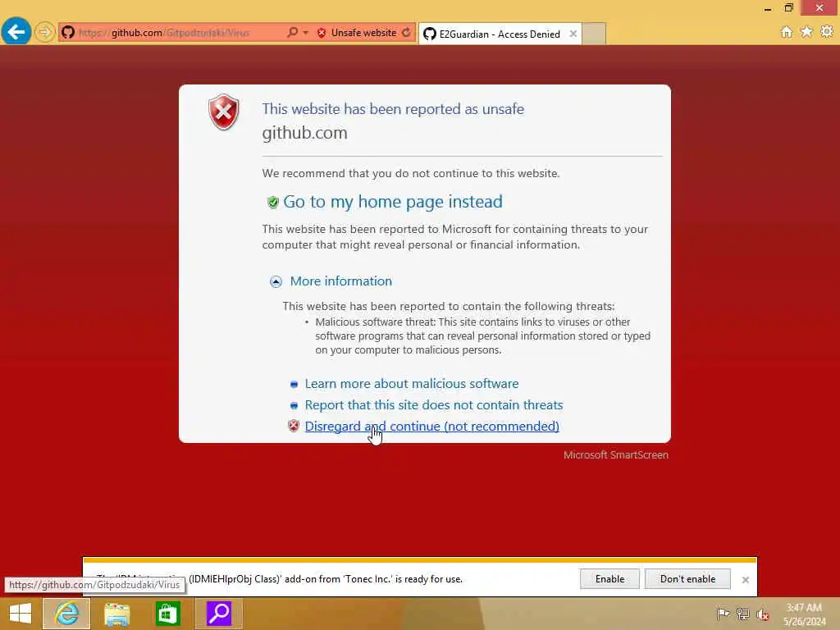The image size is (840, 630).
Task: Click Disregard and continue (not recommended)
Action: click(x=431, y=427)
